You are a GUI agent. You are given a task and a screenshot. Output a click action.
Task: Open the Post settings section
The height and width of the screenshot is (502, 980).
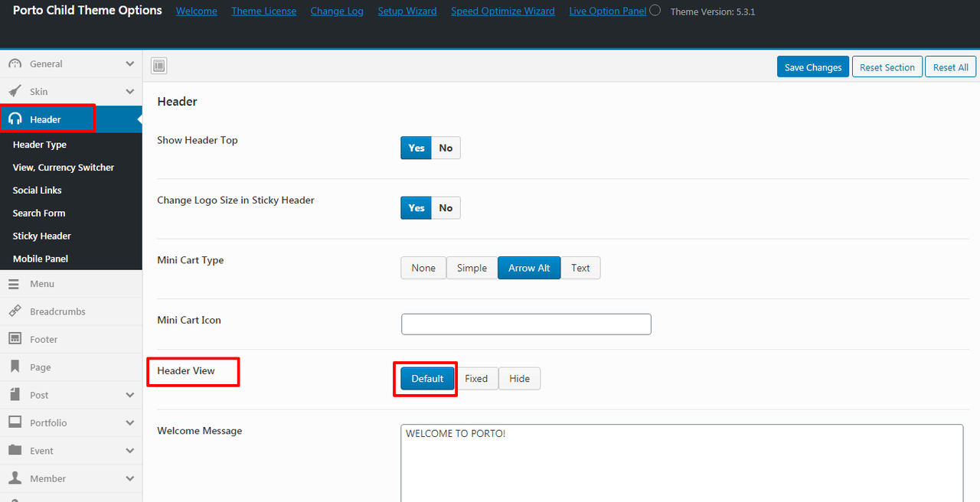coord(71,395)
